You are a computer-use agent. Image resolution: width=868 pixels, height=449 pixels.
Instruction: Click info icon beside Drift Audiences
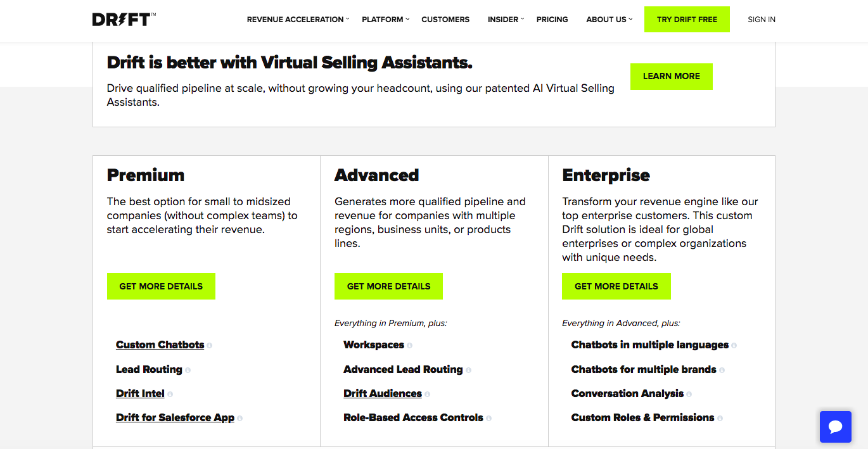(x=428, y=395)
